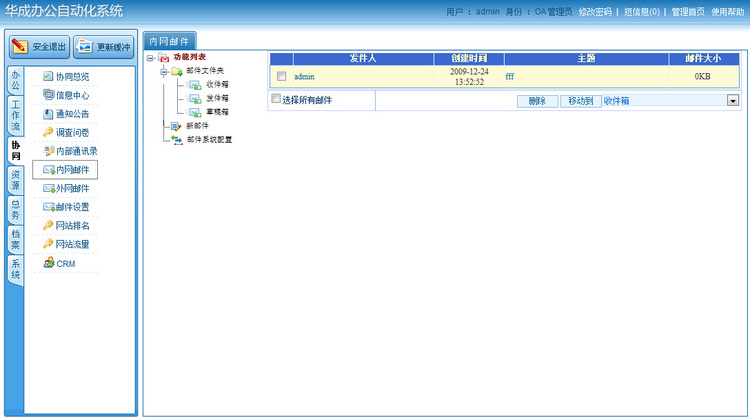Click the 创建时间 column header
This screenshot has height=420, width=750.
click(x=469, y=58)
